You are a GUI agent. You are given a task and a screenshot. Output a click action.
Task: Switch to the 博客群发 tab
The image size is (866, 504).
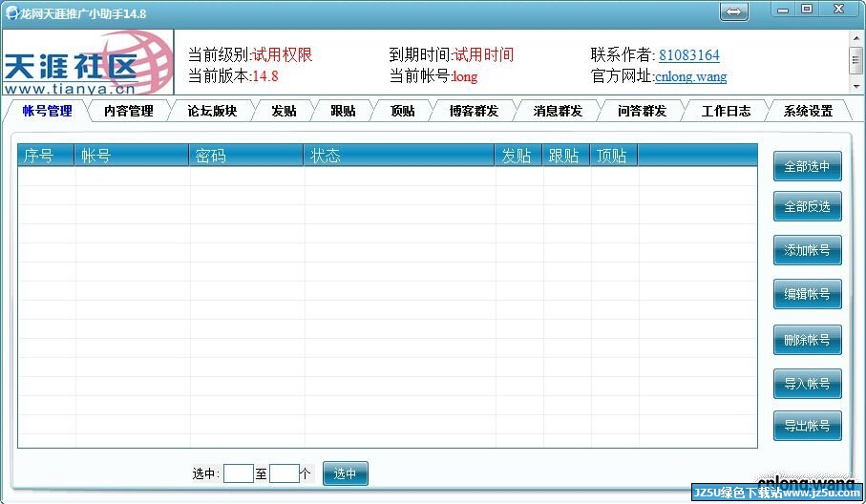coord(474,111)
